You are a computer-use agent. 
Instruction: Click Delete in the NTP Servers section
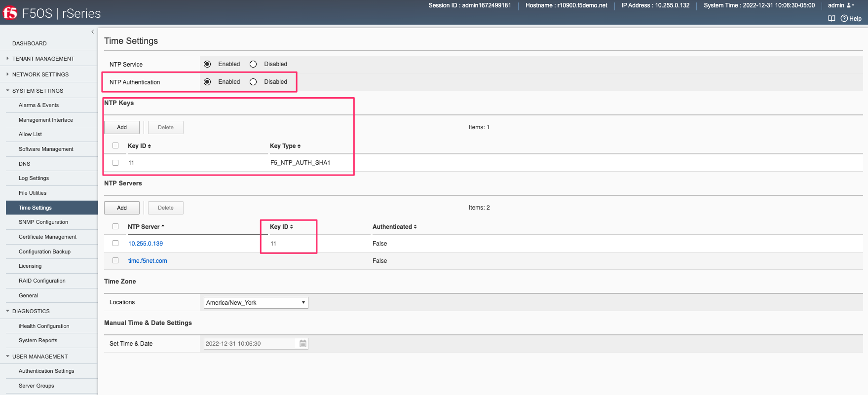[x=166, y=208]
